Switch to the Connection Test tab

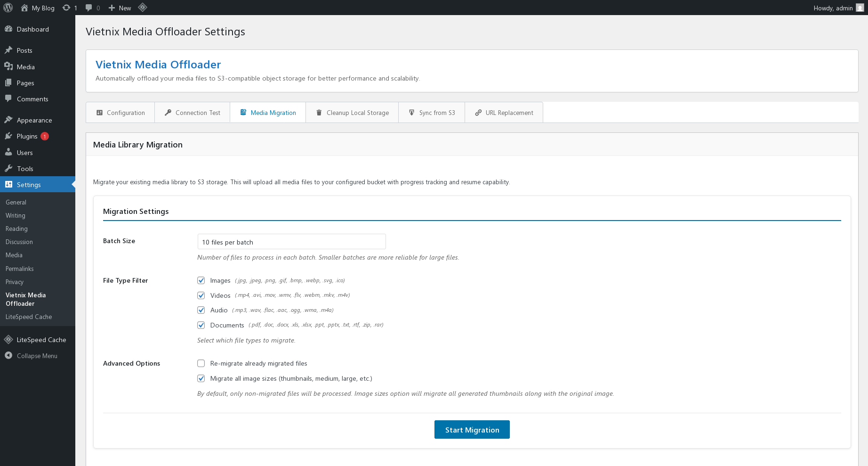[x=193, y=113]
